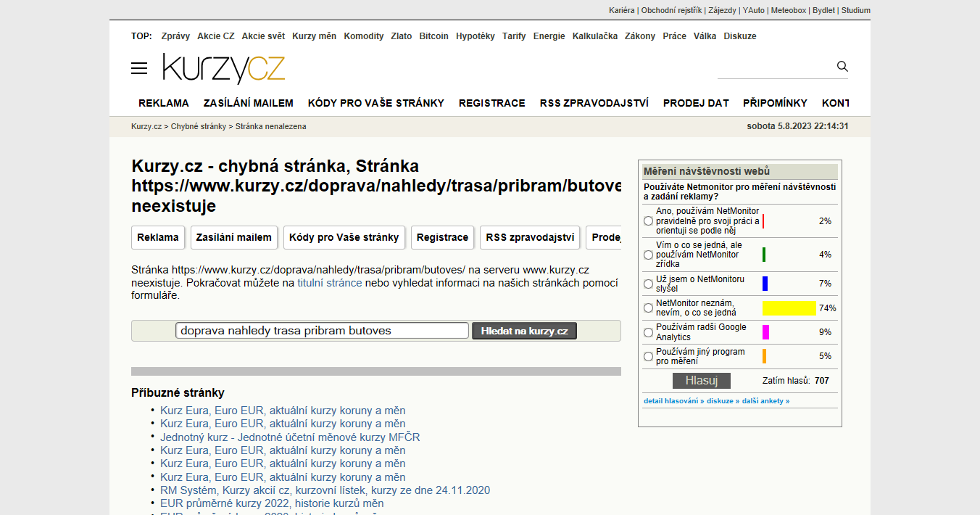
Task: Choose 'Používám radši Google Analytics' option
Action: coord(648,332)
